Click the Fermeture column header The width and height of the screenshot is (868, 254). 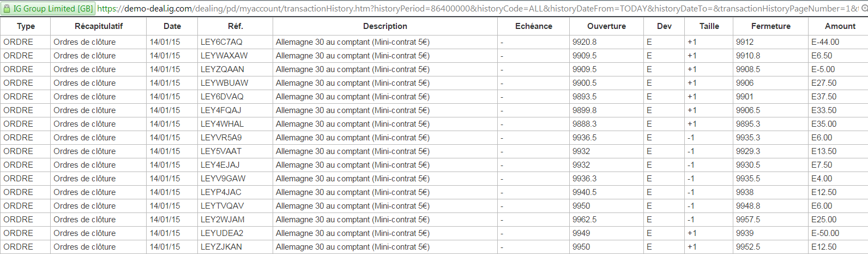pyautogui.click(x=770, y=26)
